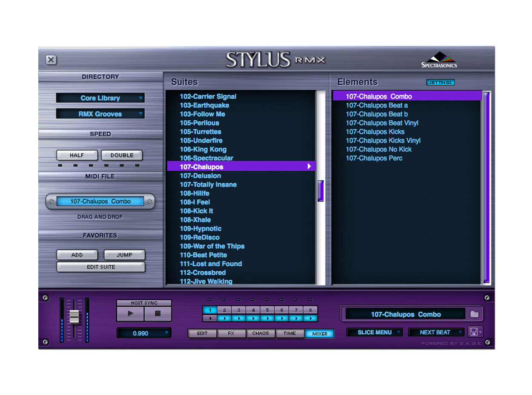Select part 1 button
Image resolution: width=532 pixels, height=395 pixels.
point(210,310)
